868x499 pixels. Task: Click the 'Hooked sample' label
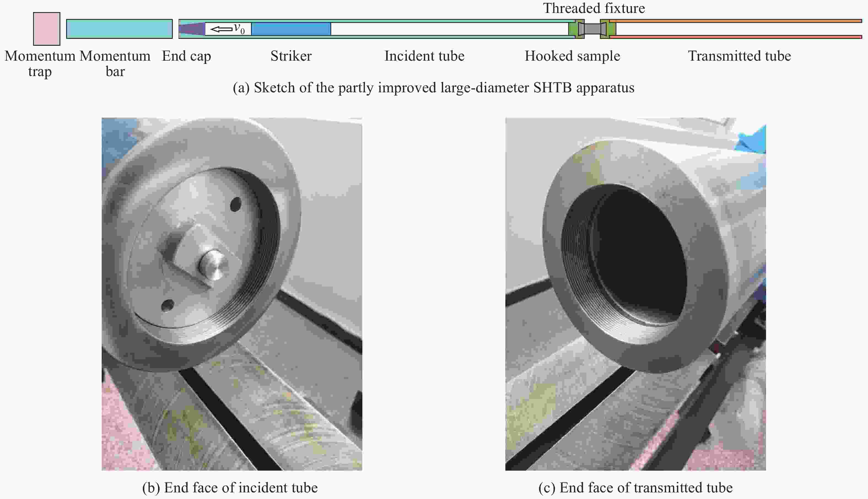[572, 56]
